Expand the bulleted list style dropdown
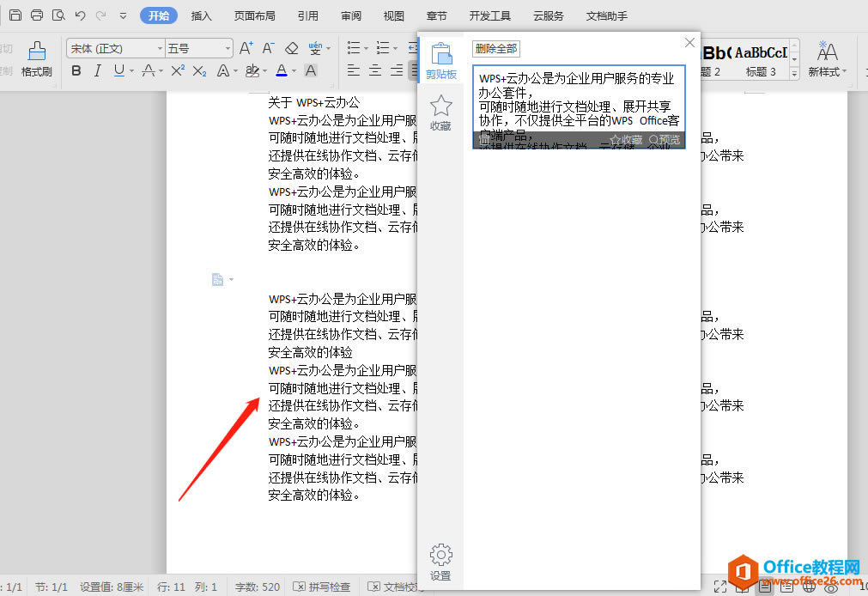 [x=366, y=49]
